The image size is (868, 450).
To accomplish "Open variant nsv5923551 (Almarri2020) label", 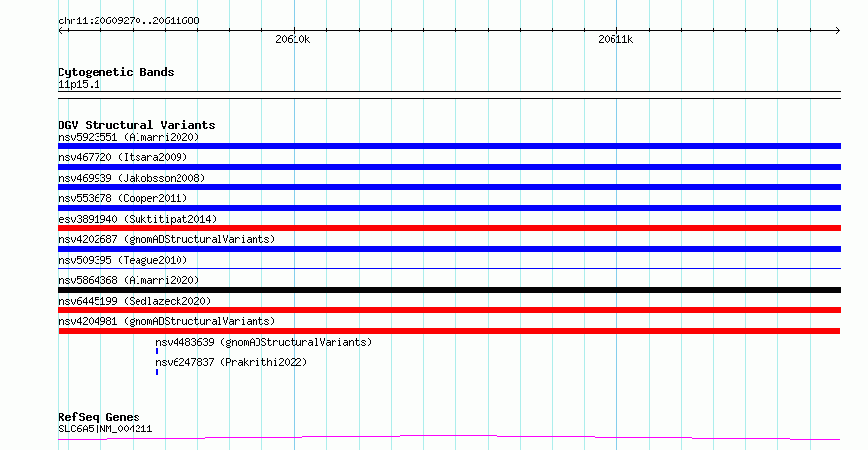I will pos(129,137).
